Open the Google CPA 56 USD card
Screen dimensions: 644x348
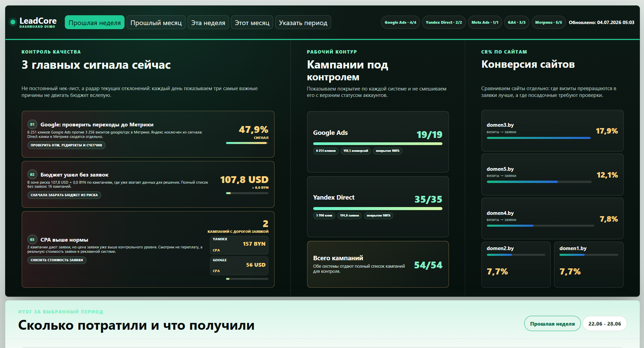pos(239,265)
